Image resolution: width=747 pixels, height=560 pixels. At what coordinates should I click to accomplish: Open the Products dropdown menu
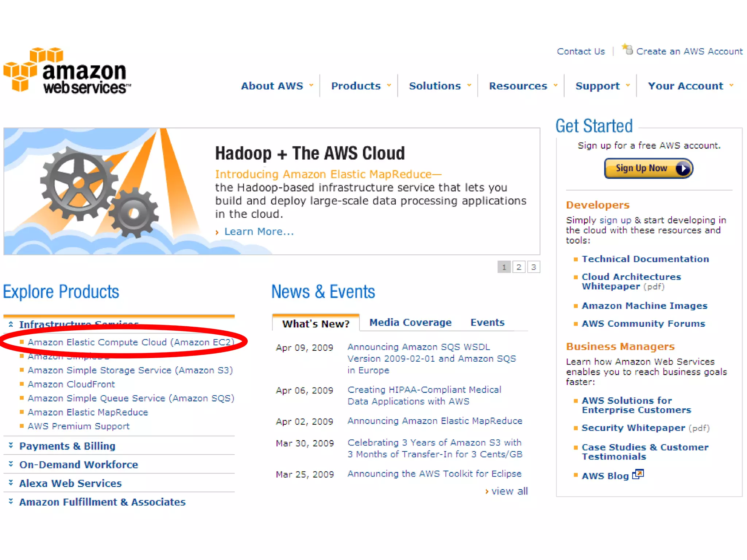[361, 86]
